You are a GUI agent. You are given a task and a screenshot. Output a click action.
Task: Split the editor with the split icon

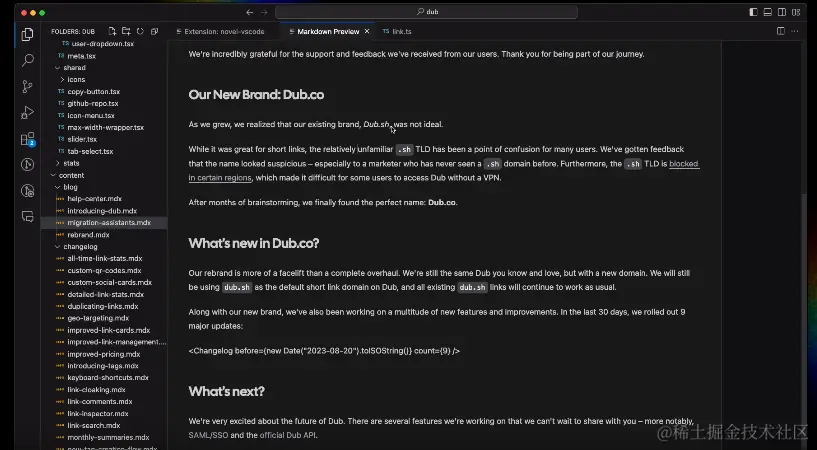click(x=781, y=31)
